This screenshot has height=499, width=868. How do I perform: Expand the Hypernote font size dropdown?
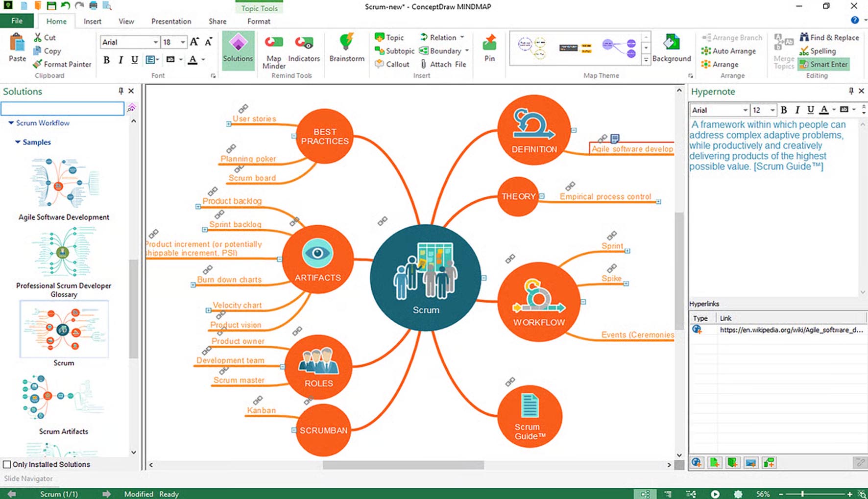(x=772, y=110)
